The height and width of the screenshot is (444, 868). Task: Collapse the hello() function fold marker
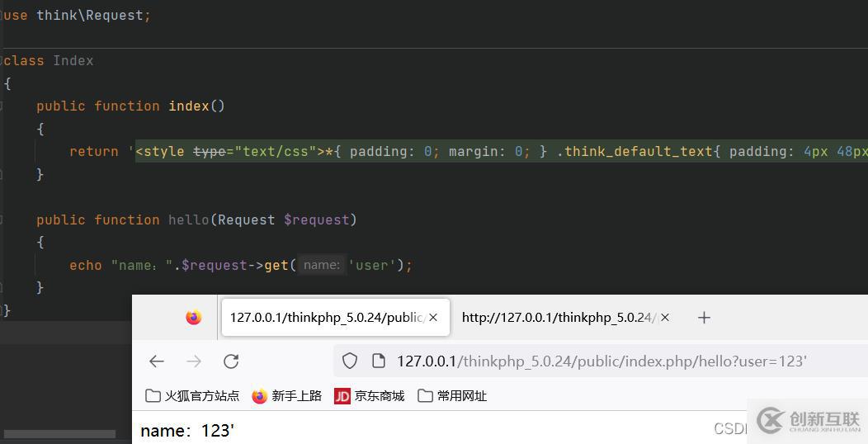(x=1, y=220)
